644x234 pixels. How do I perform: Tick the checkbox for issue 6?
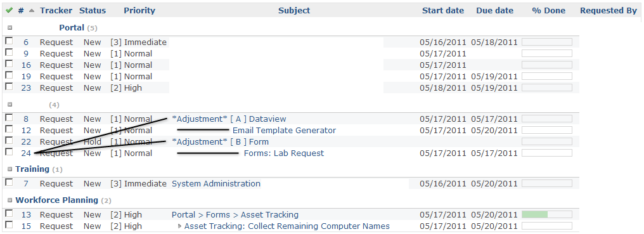point(9,41)
